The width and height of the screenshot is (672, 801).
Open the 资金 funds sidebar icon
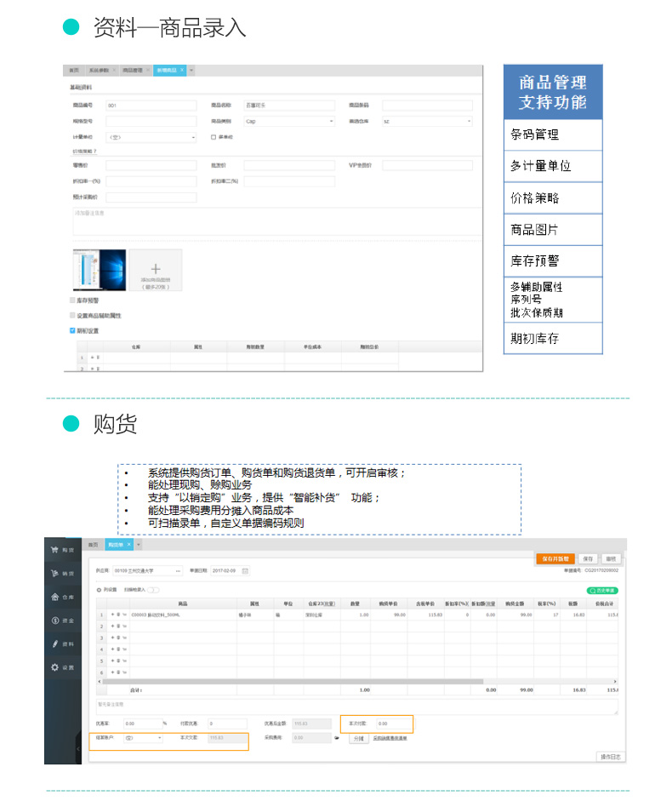click(61, 621)
